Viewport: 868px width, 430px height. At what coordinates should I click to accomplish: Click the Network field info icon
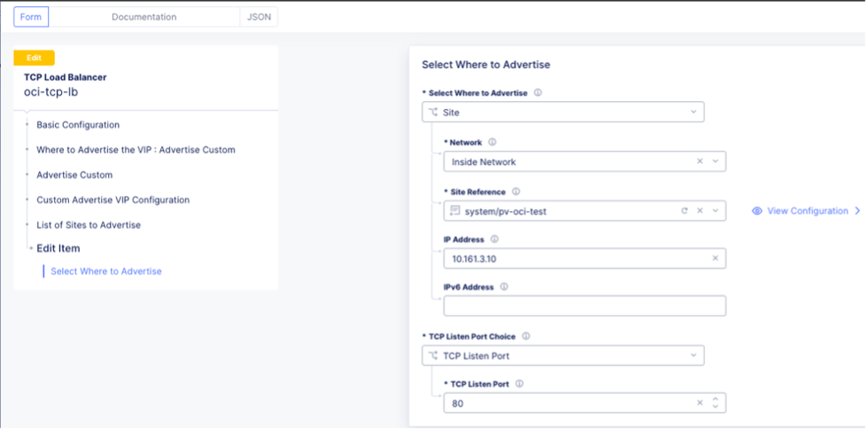(492, 142)
